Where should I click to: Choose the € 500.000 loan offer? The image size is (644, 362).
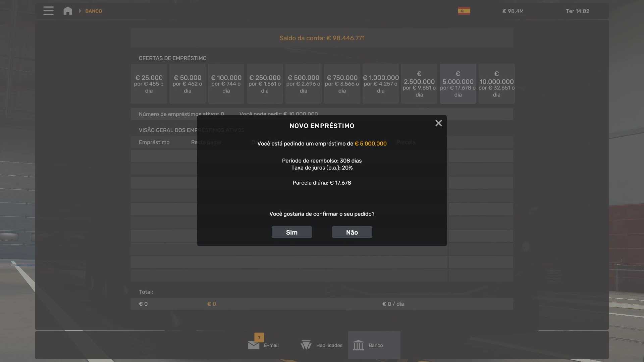tap(303, 84)
